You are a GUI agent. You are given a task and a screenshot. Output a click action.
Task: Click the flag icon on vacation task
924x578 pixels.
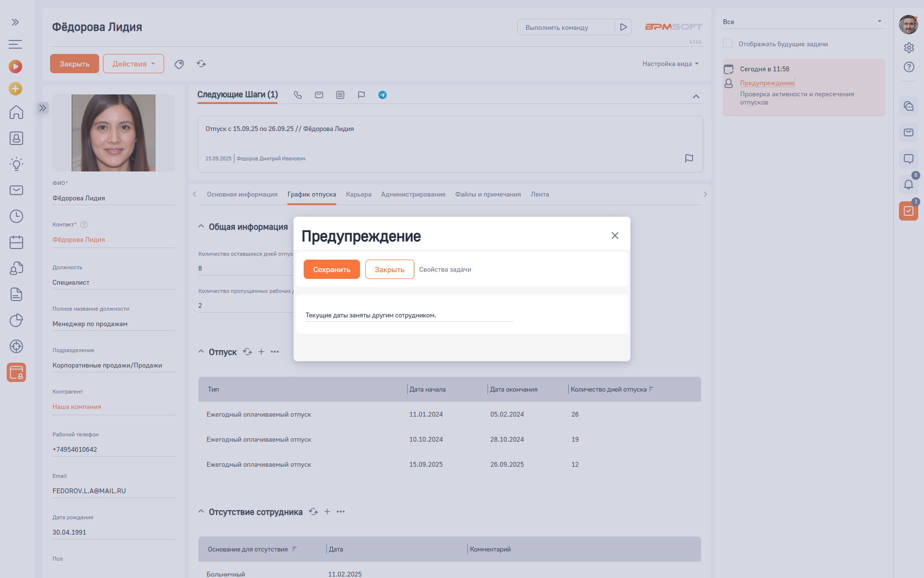689,158
